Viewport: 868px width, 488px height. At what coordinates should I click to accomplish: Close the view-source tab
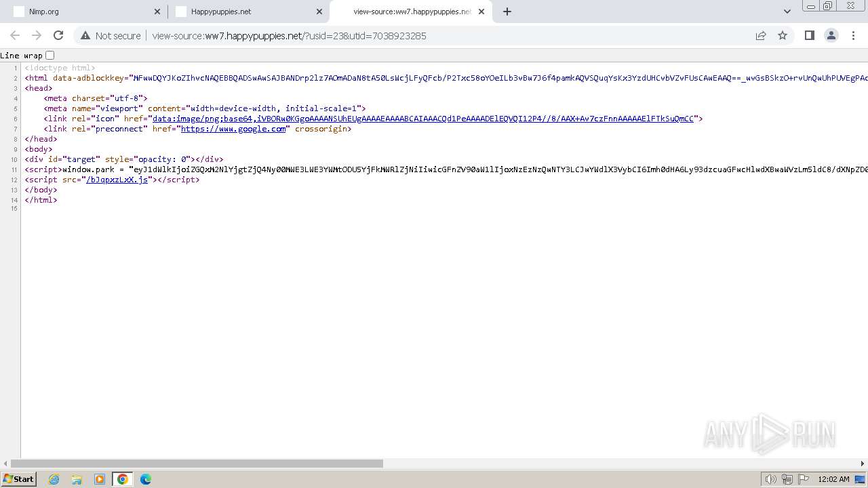pyautogui.click(x=482, y=12)
